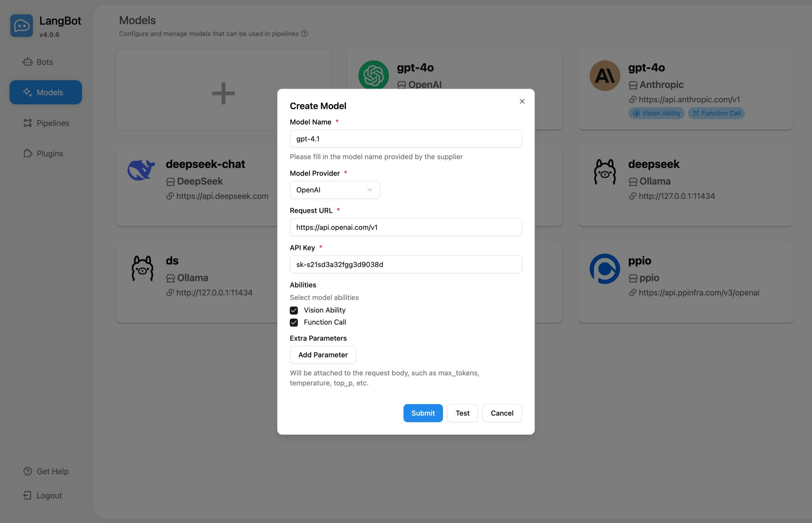Click the gpt-4o title on OpenAI card

click(415, 68)
